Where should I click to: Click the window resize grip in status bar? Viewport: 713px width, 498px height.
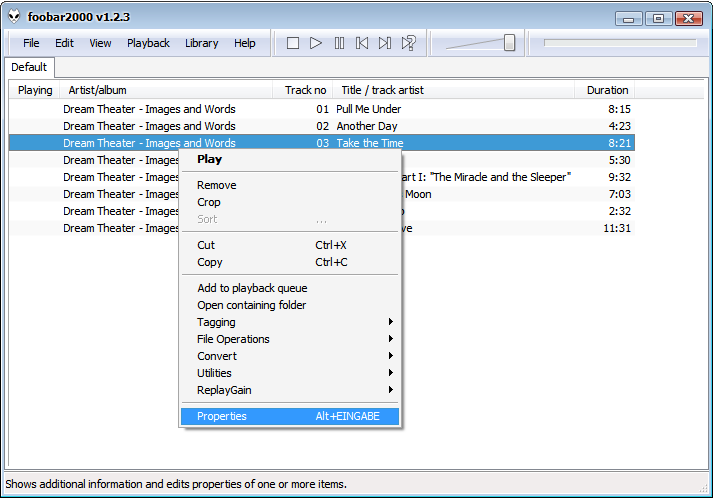703,488
